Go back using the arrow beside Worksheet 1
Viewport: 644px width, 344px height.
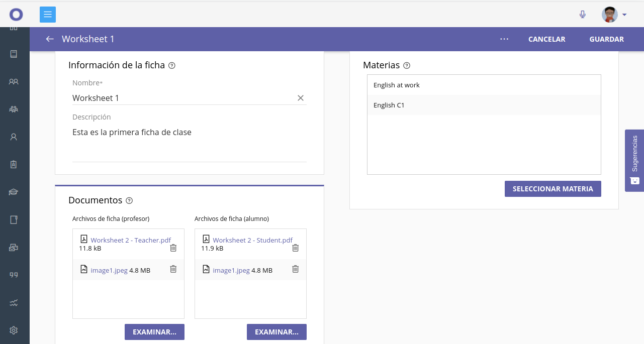tap(50, 39)
